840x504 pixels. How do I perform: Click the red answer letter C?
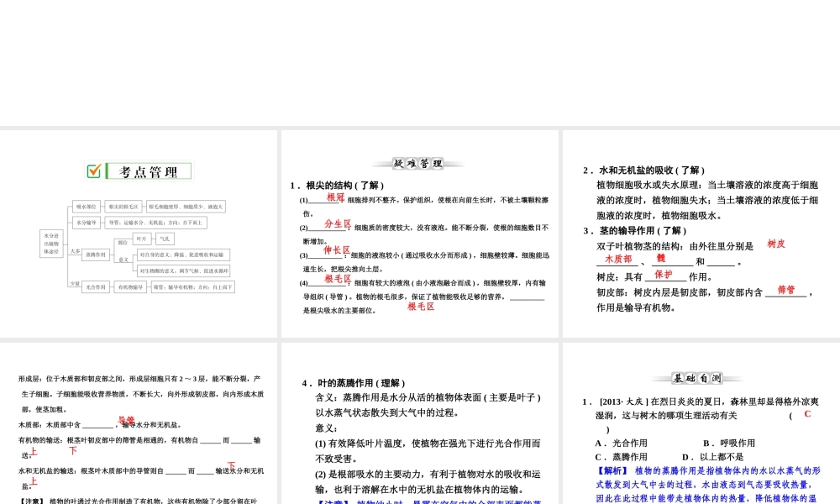[807, 414]
